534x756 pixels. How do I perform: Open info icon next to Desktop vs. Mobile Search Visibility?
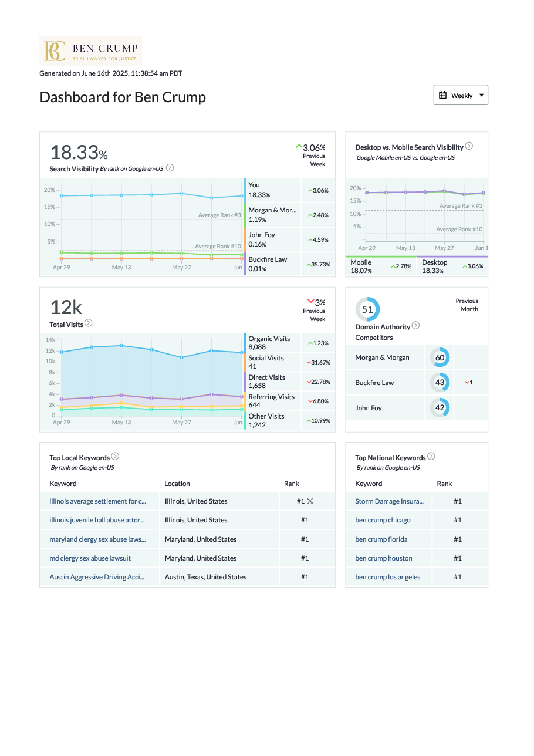pos(469,147)
